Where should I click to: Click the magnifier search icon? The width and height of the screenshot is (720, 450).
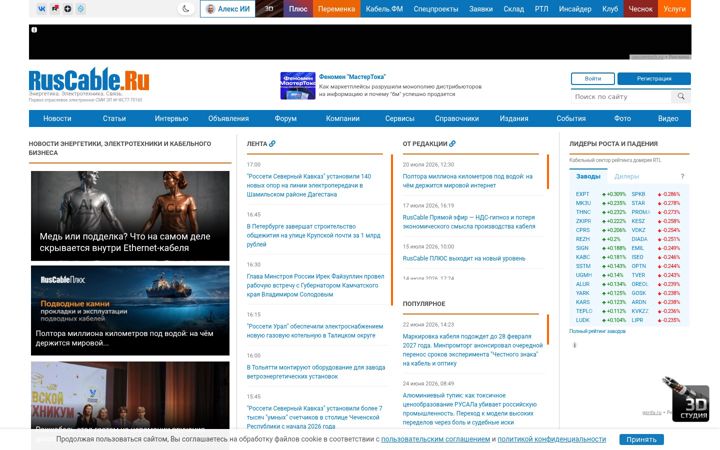681,96
